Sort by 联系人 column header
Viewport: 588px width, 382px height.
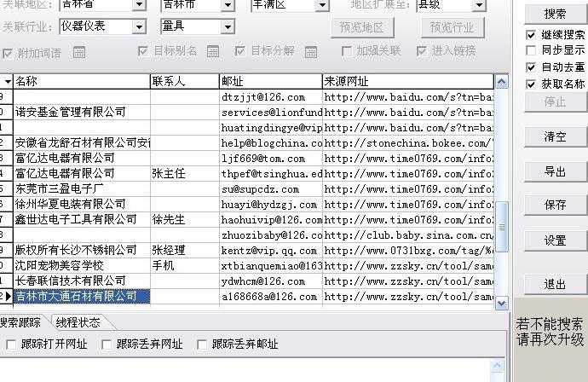click(x=185, y=81)
